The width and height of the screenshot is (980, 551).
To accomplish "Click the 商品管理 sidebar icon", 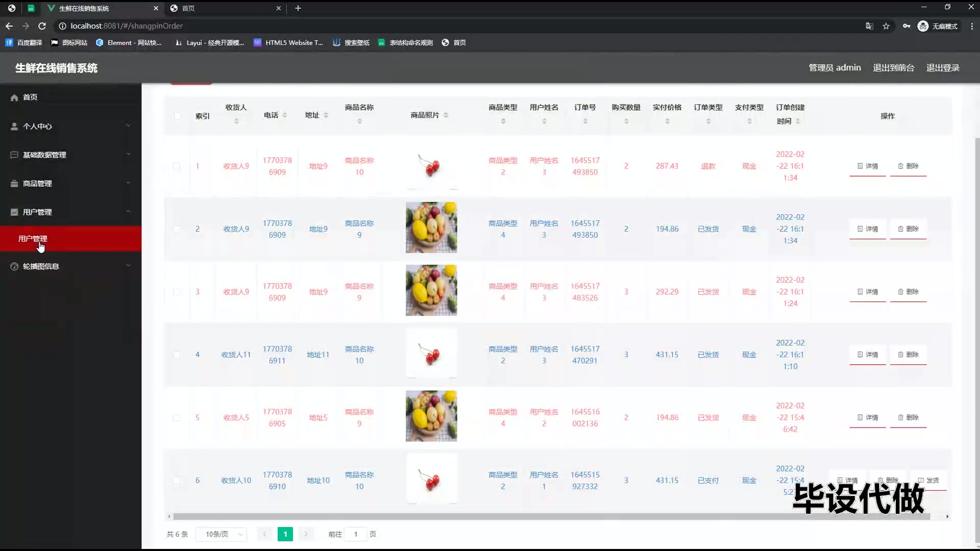I will [x=14, y=183].
